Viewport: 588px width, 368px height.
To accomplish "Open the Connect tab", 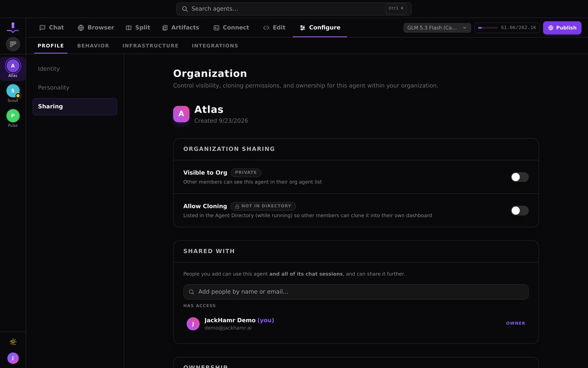I will tap(231, 28).
